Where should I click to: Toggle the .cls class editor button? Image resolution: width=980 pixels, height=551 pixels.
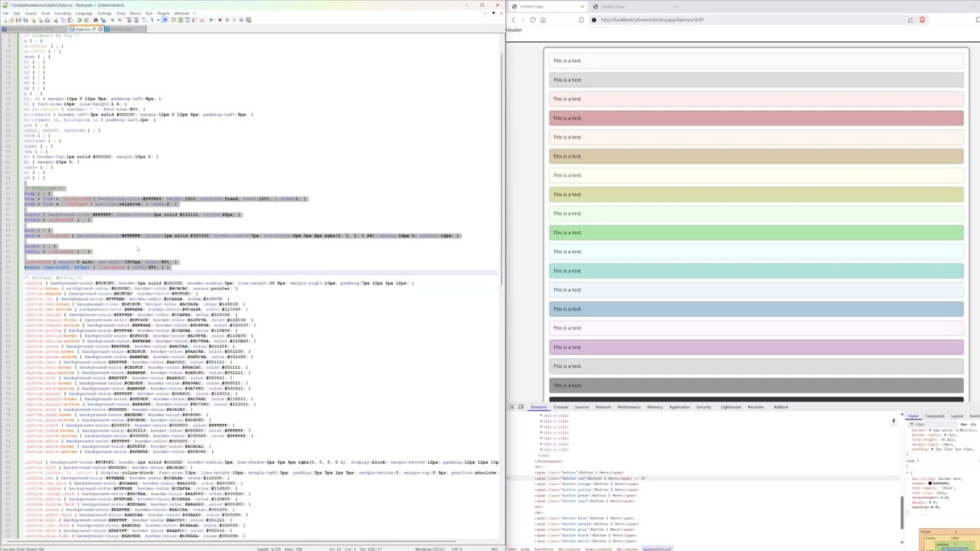point(973,425)
